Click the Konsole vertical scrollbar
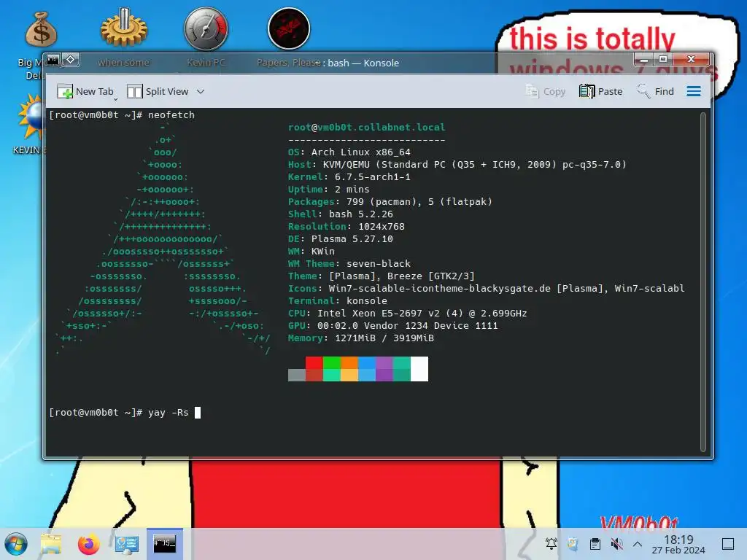 pyautogui.click(x=703, y=282)
